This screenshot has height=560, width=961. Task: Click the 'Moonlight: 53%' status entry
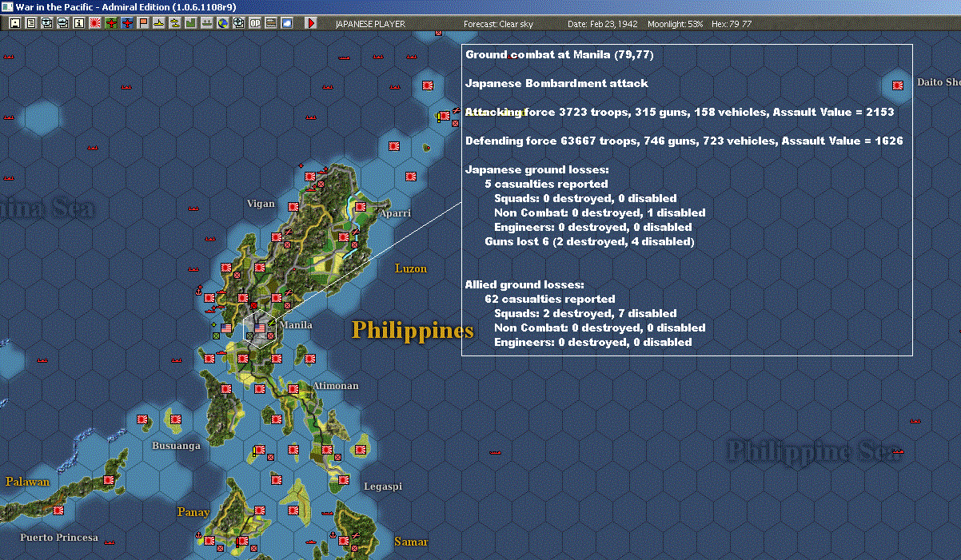click(x=676, y=24)
